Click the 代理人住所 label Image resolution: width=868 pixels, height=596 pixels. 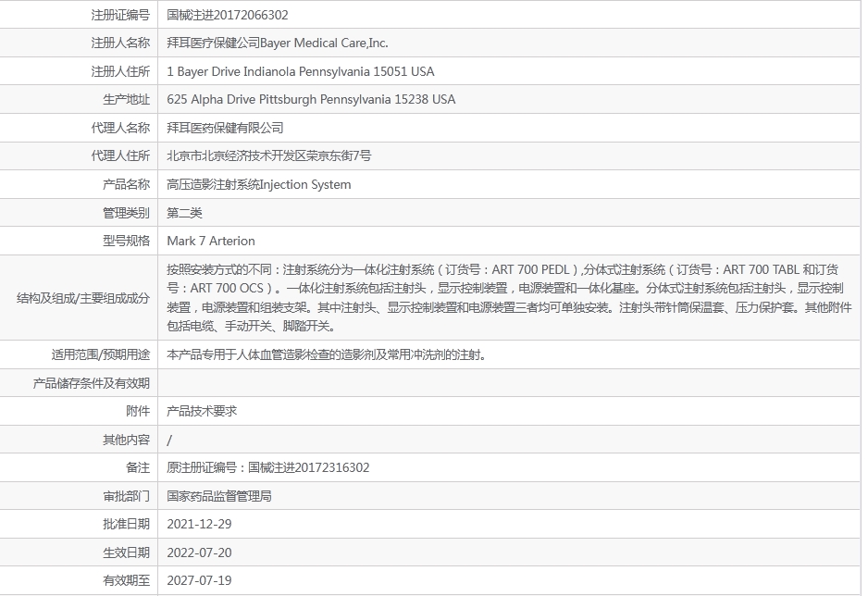[120, 156]
